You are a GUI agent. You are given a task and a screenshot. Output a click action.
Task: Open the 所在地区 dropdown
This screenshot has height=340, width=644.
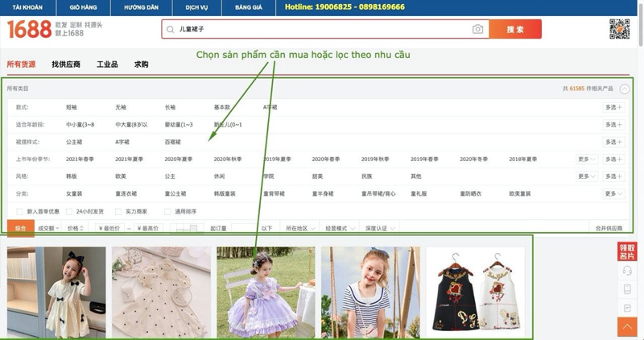(300, 228)
